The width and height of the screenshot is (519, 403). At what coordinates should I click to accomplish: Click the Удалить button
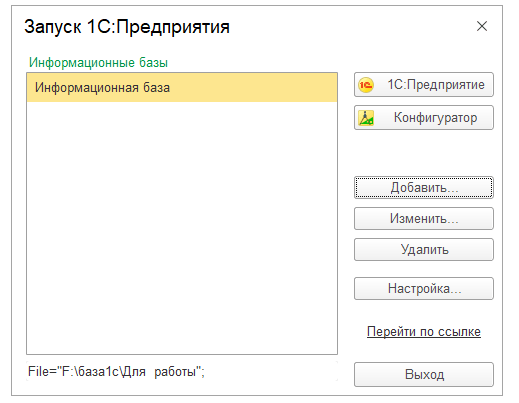(x=424, y=249)
